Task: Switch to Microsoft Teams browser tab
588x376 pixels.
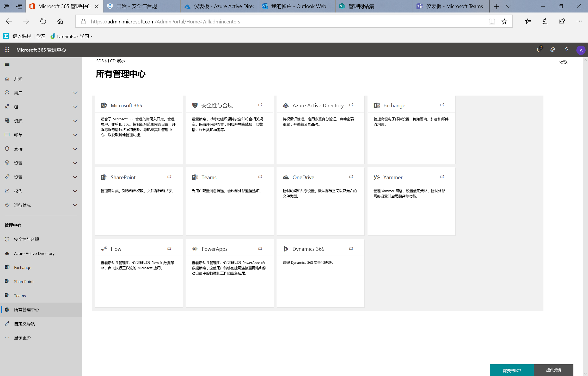Action: [452, 6]
